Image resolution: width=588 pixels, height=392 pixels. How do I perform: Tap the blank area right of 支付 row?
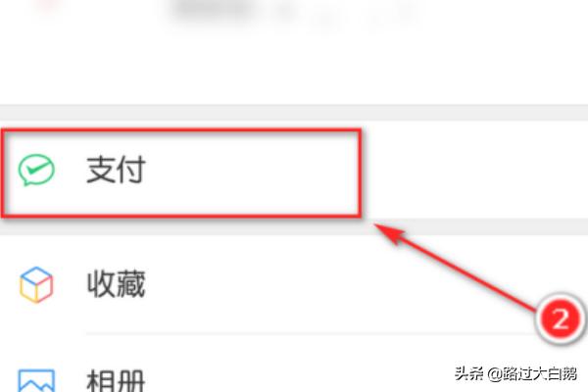[474, 170]
